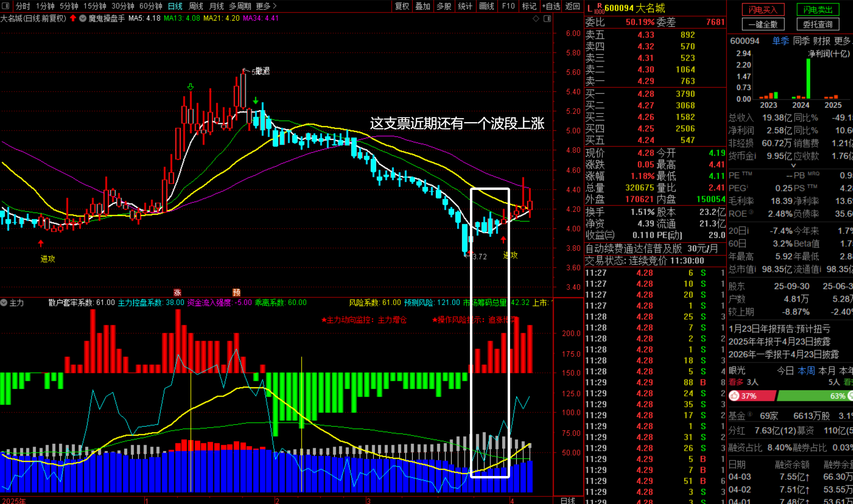Select 单季 net profit view option
This screenshot has width=853, height=504.
point(780,41)
